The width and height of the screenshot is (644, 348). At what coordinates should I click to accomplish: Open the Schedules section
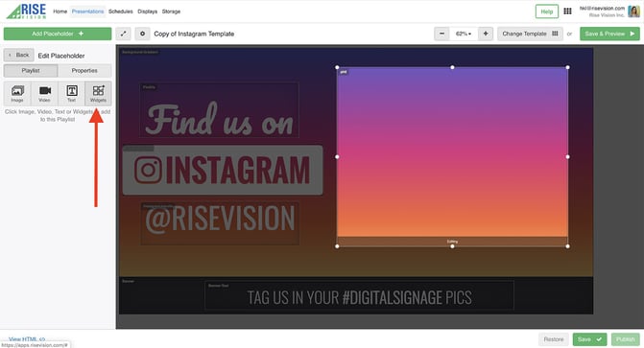pyautogui.click(x=120, y=12)
